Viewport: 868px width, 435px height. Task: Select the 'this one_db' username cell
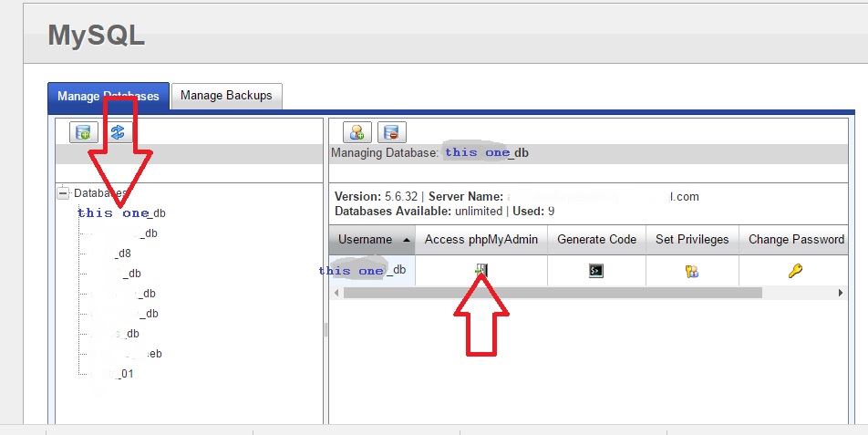click(372, 270)
